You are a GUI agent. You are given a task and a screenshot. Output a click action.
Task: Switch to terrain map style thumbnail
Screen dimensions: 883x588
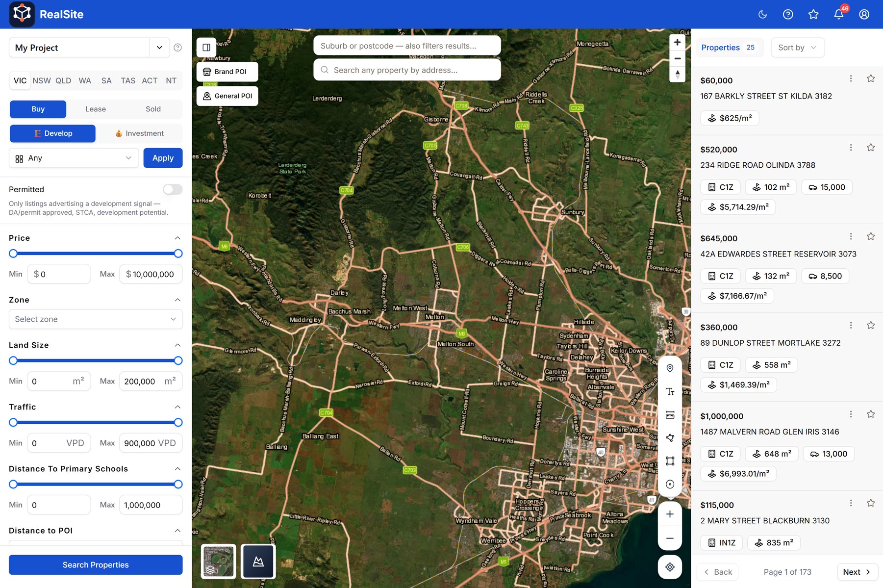[258, 562]
